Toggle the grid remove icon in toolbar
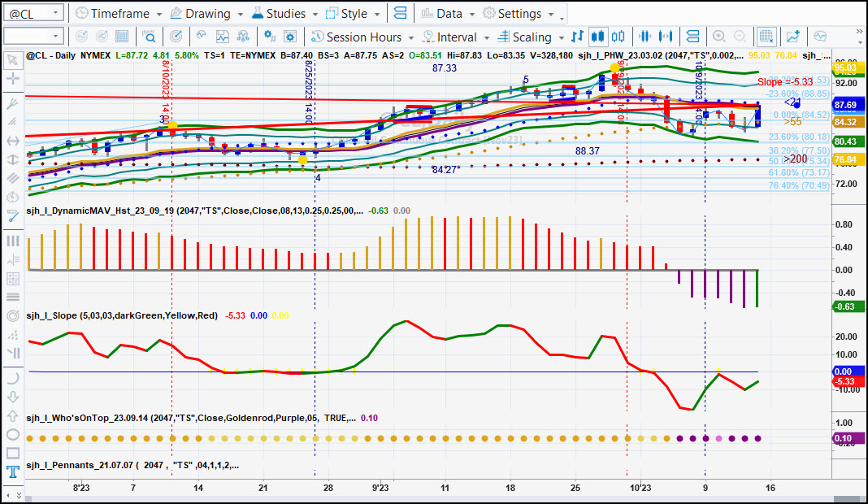868x504 pixels. point(766,37)
